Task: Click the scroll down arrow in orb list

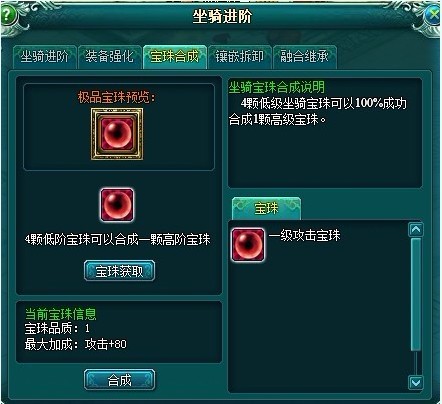Action: [416, 382]
